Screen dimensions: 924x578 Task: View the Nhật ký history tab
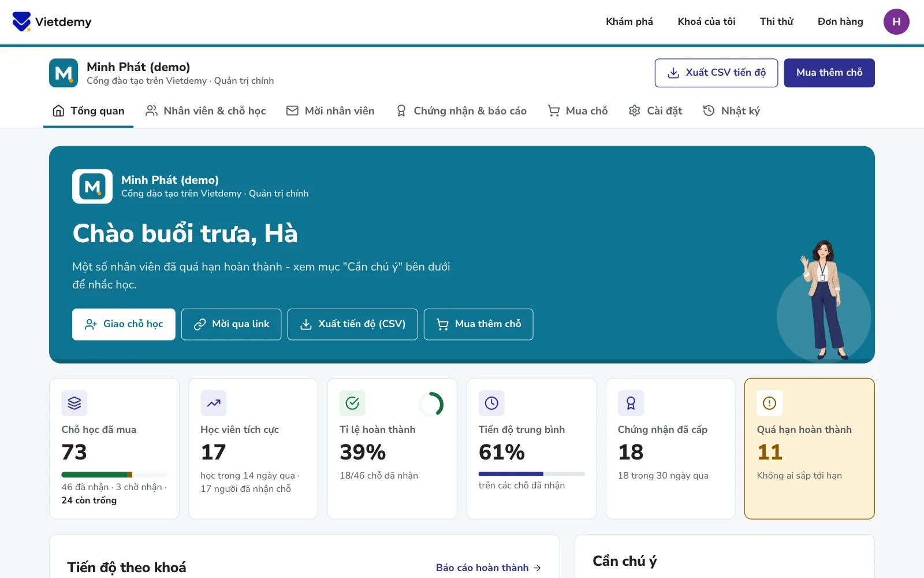point(731,110)
